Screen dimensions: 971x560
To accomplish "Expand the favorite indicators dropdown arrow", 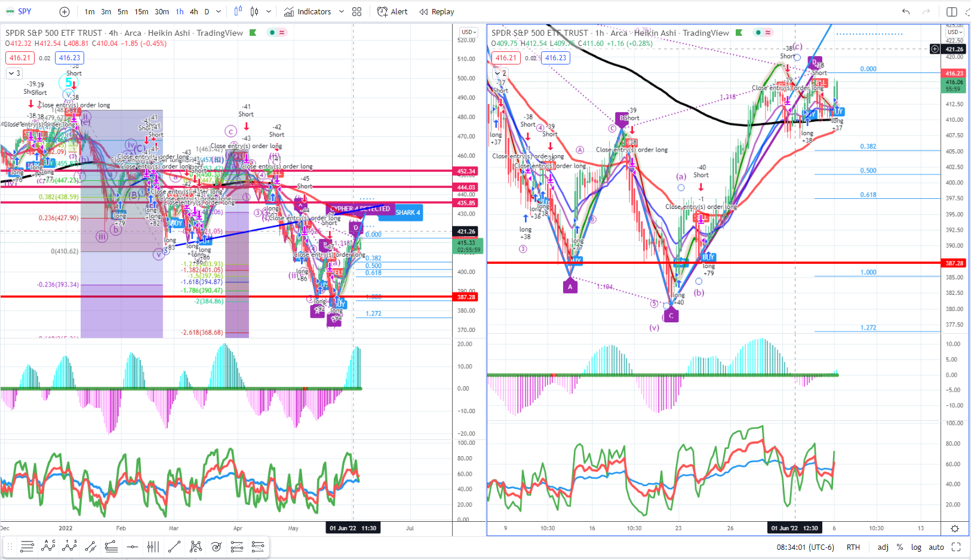I will [x=342, y=12].
